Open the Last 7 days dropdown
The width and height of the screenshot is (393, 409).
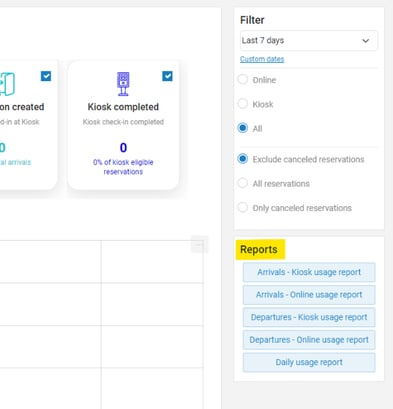pos(309,41)
